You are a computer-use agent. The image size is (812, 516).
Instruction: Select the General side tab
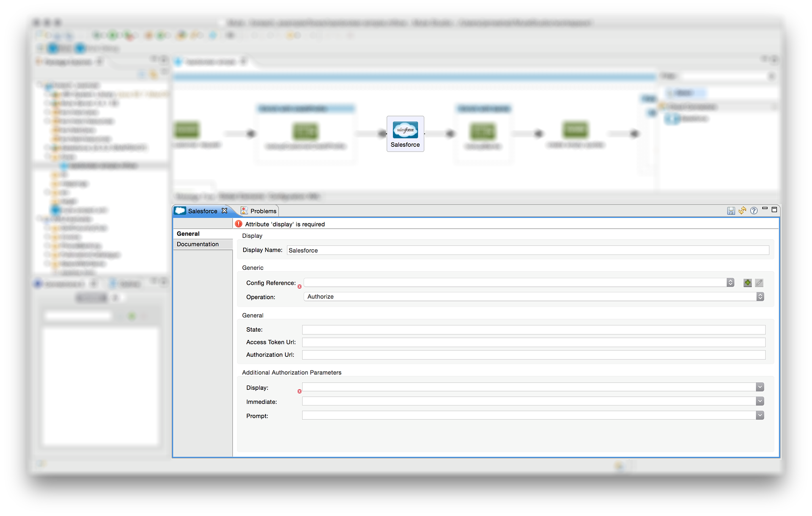coord(203,234)
